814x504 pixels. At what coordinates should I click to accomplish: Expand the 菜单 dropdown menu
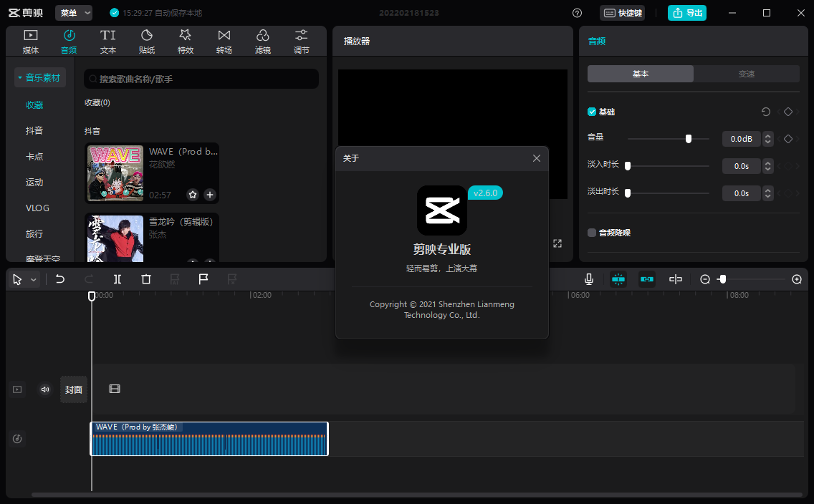(74, 13)
